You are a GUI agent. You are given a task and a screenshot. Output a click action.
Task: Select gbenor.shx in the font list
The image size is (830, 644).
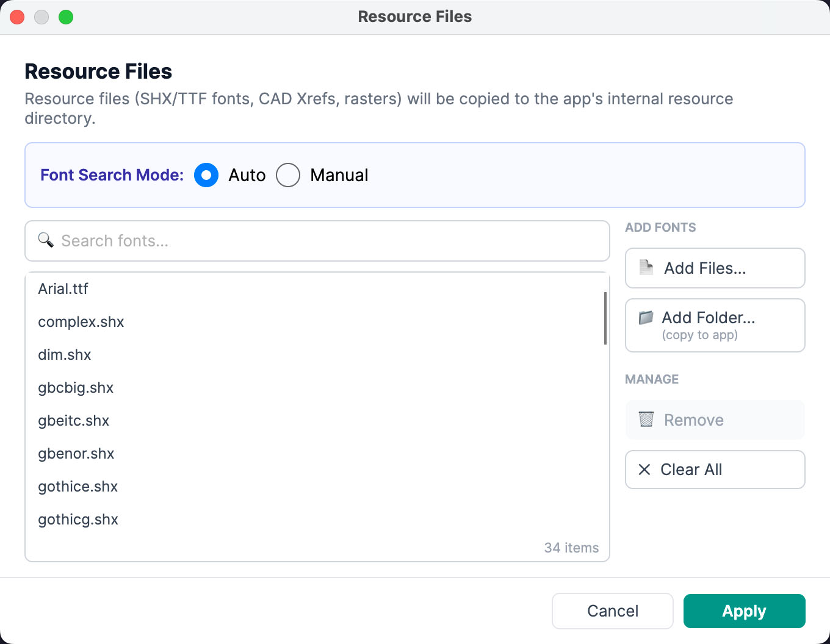[x=317, y=454]
